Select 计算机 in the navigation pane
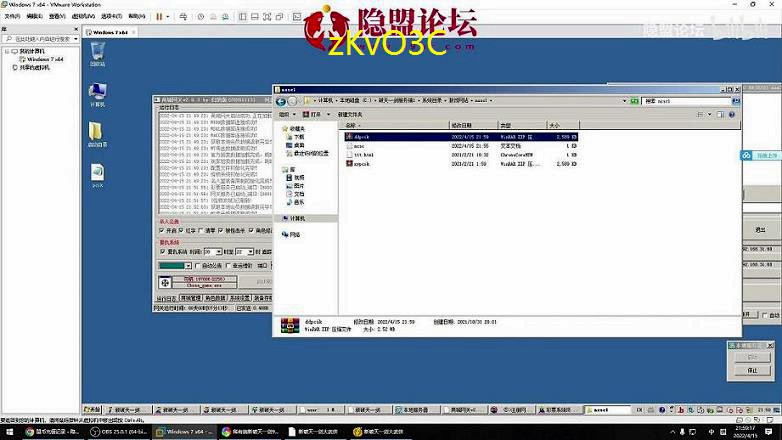This screenshot has height=440, width=782. pyautogui.click(x=293, y=219)
